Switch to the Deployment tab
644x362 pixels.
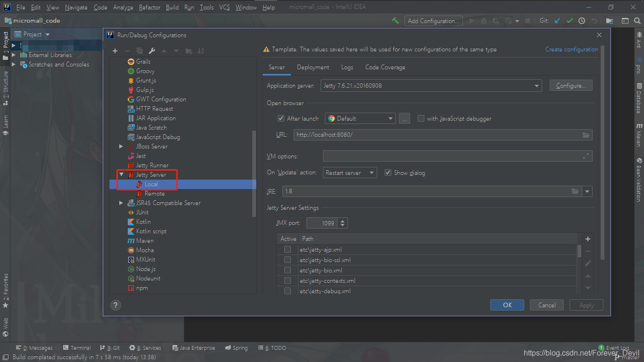coord(313,67)
